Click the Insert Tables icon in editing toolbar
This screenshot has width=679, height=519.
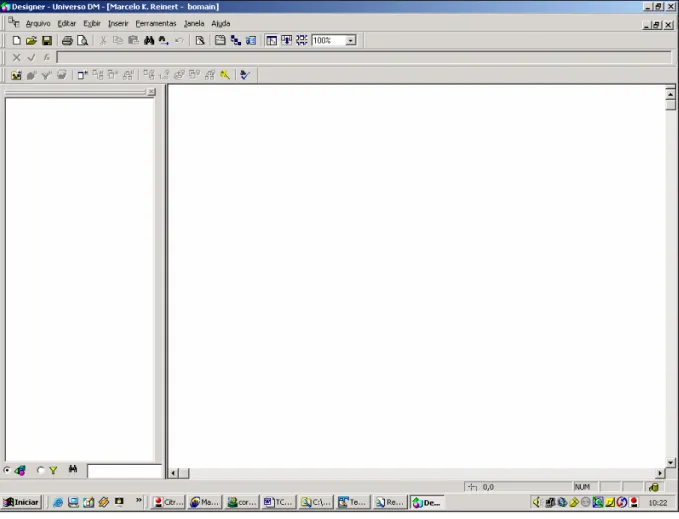[16, 75]
